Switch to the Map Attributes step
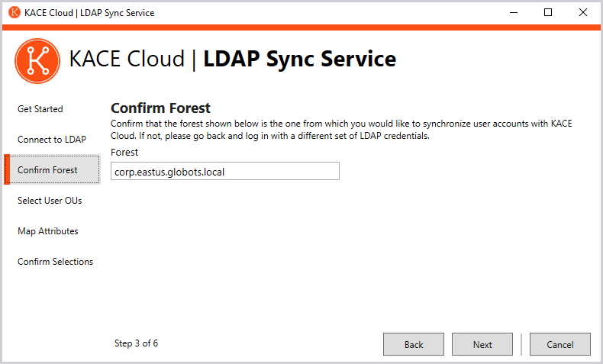Image resolution: width=603 pixels, height=364 pixels. coord(48,231)
